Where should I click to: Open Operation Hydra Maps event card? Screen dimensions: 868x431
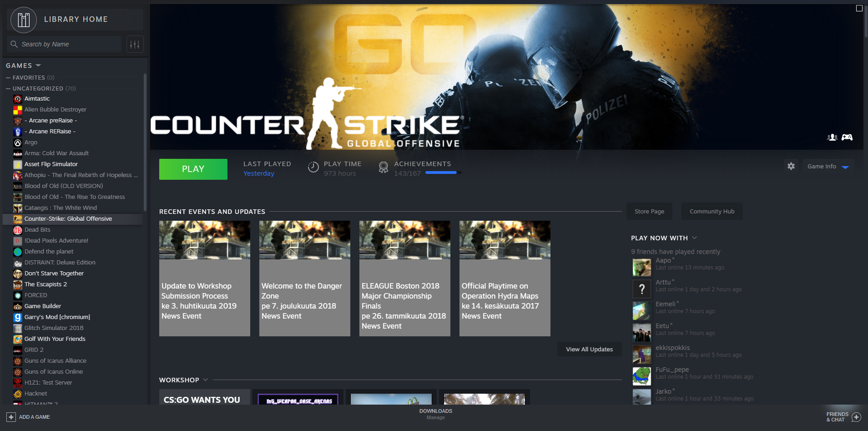click(505, 279)
